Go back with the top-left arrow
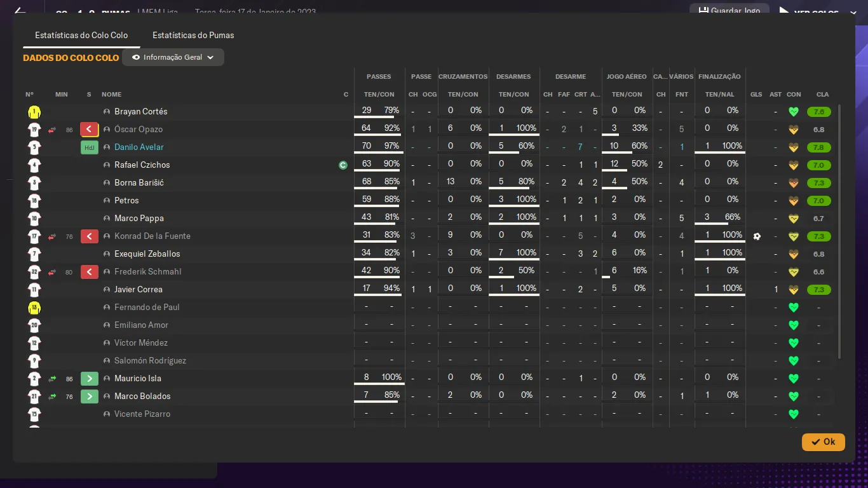The width and height of the screenshot is (868, 488). pyautogui.click(x=20, y=11)
